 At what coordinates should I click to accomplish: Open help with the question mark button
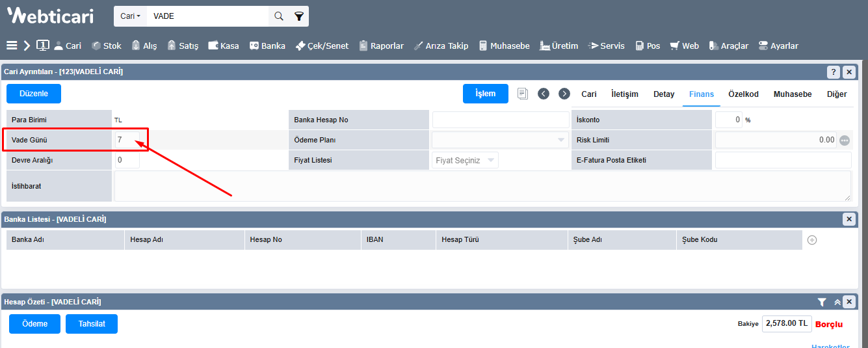833,72
